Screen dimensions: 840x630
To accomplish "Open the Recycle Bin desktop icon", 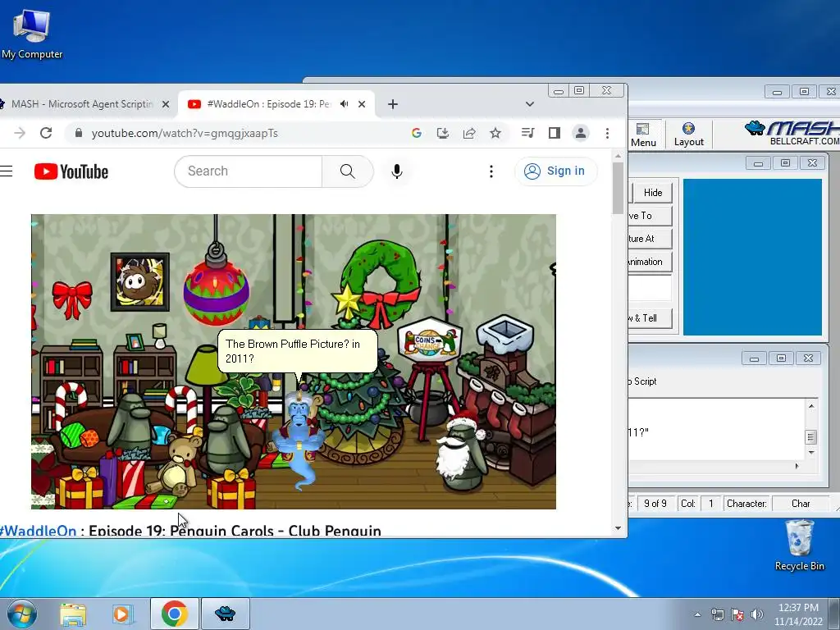I will pyautogui.click(x=799, y=545).
